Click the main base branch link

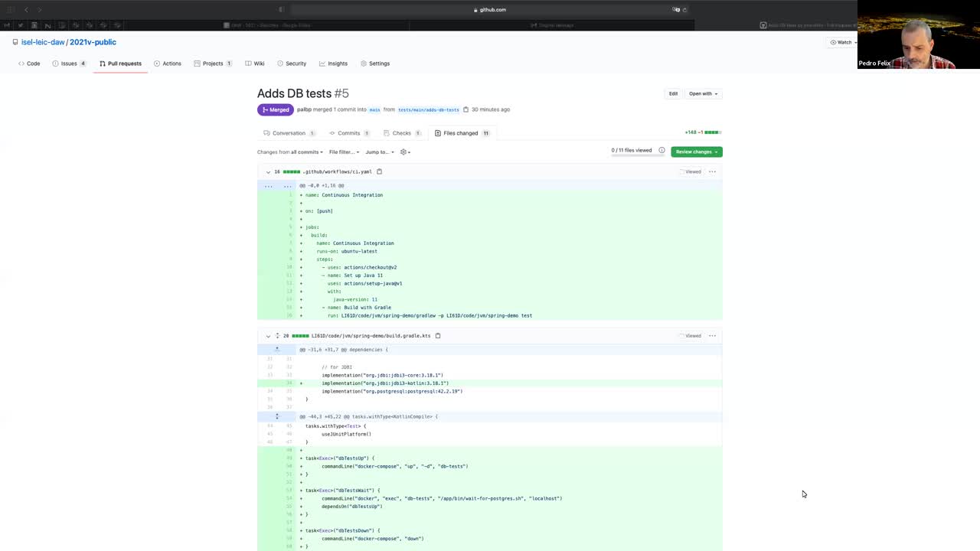374,109
